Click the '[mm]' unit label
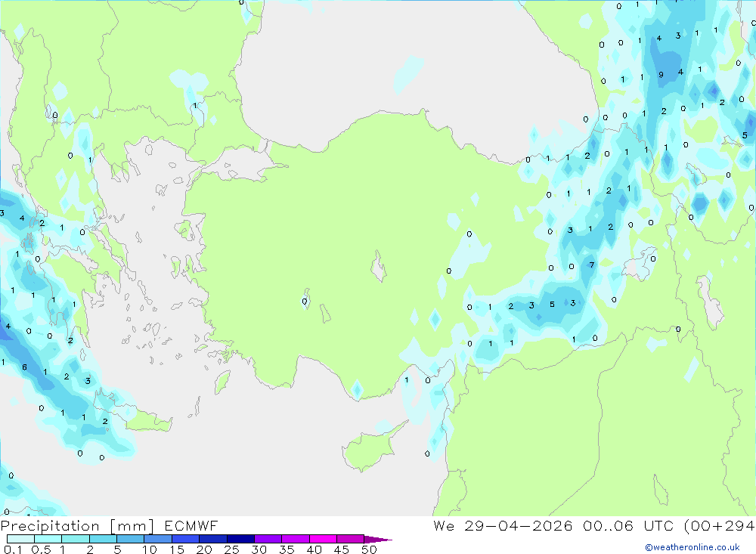The image size is (756, 554). (132, 526)
